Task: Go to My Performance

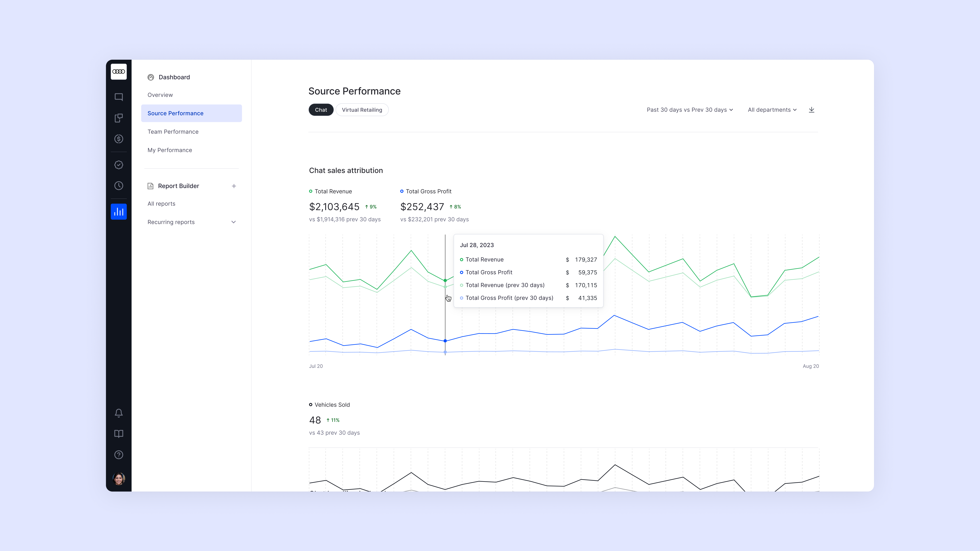Action: (170, 150)
